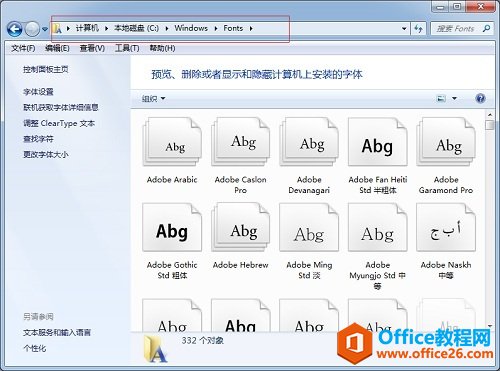This screenshot has height=371, width=500.
Task: Select the Adobe Myungjo Std font icon
Action: [x=378, y=228]
